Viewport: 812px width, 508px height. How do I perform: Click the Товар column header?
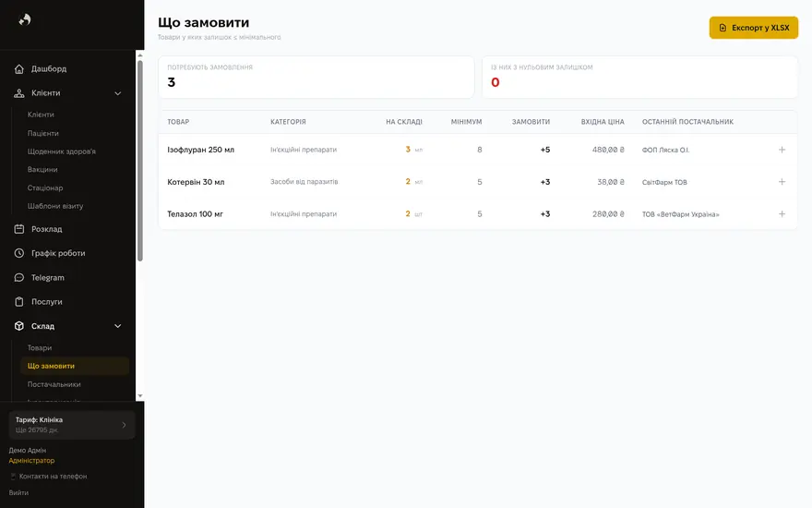pos(178,122)
